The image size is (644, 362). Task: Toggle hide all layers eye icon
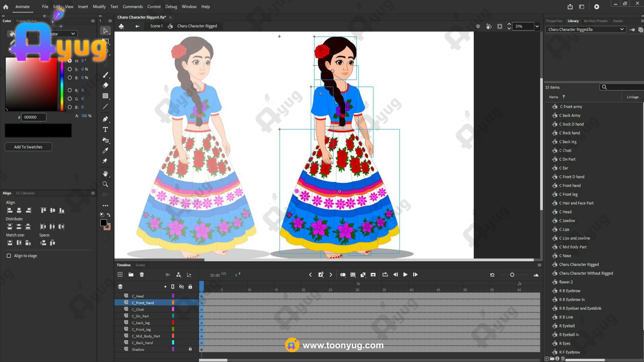[x=182, y=287]
